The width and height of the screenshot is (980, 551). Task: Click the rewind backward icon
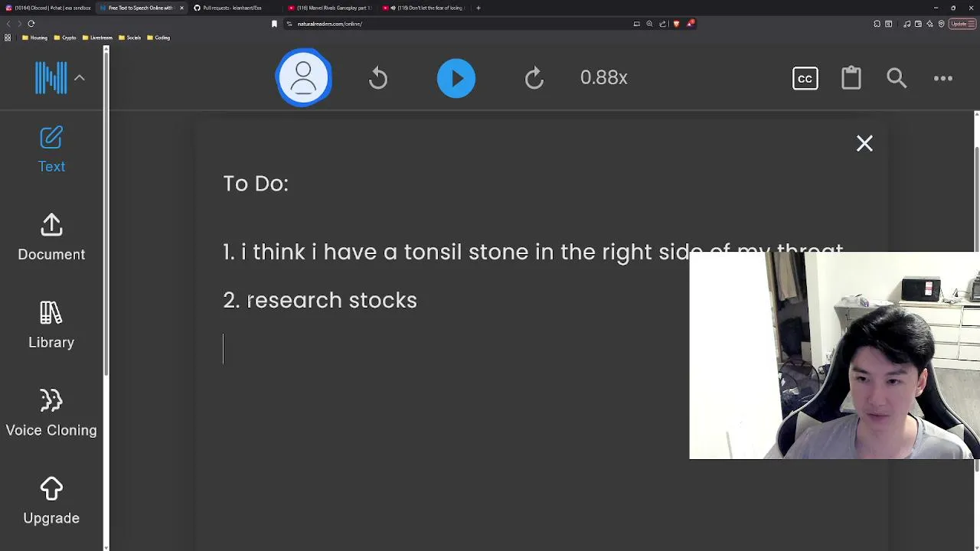click(378, 78)
